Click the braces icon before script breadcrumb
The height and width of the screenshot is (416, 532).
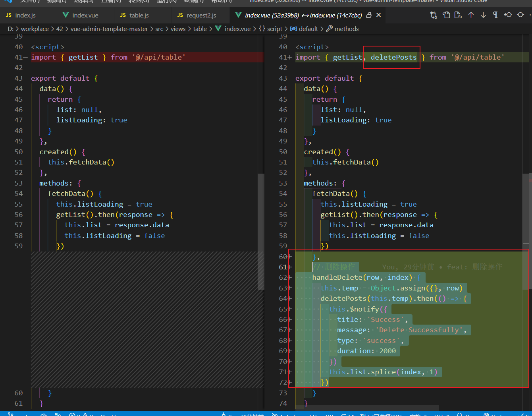pos(262,29)
